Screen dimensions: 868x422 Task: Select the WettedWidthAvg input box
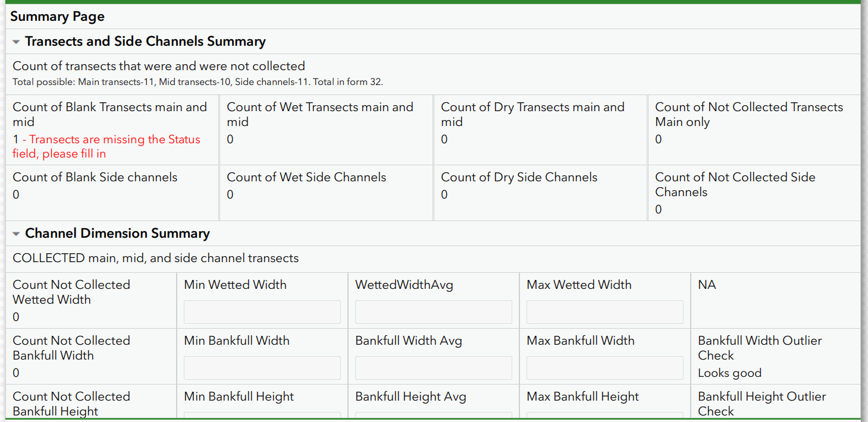pos(433,312)
